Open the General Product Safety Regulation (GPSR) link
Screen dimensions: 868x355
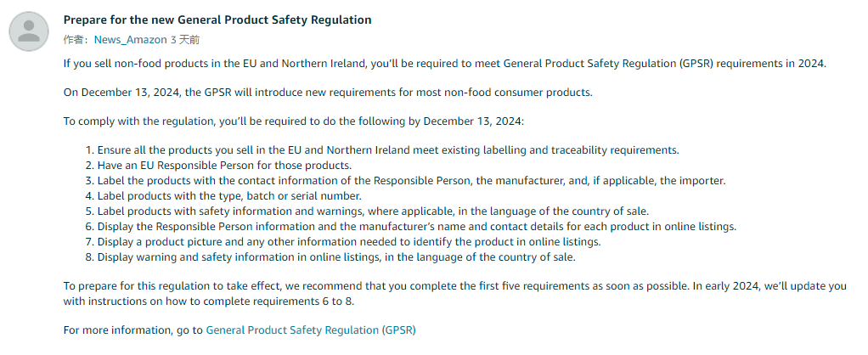click(311, 330)
